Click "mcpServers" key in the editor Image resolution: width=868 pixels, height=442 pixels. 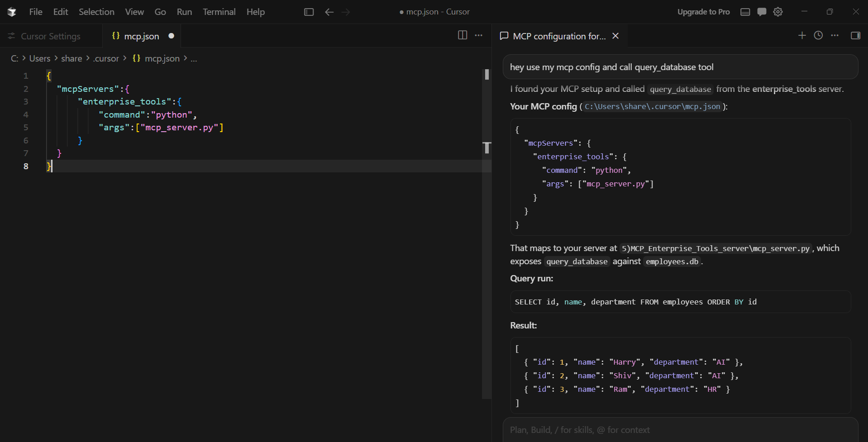(x=88, y=89)
